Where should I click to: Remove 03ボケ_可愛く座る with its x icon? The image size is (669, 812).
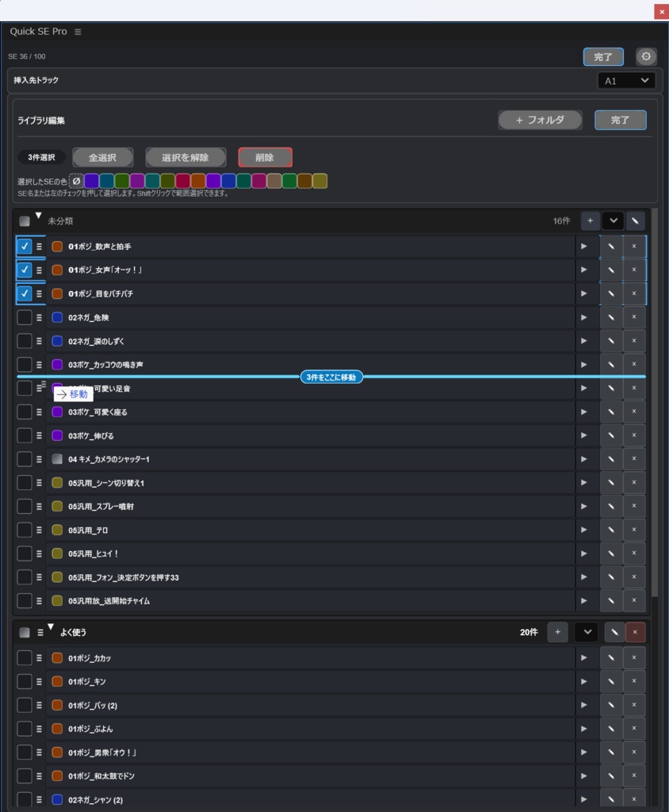coord(634,412)
